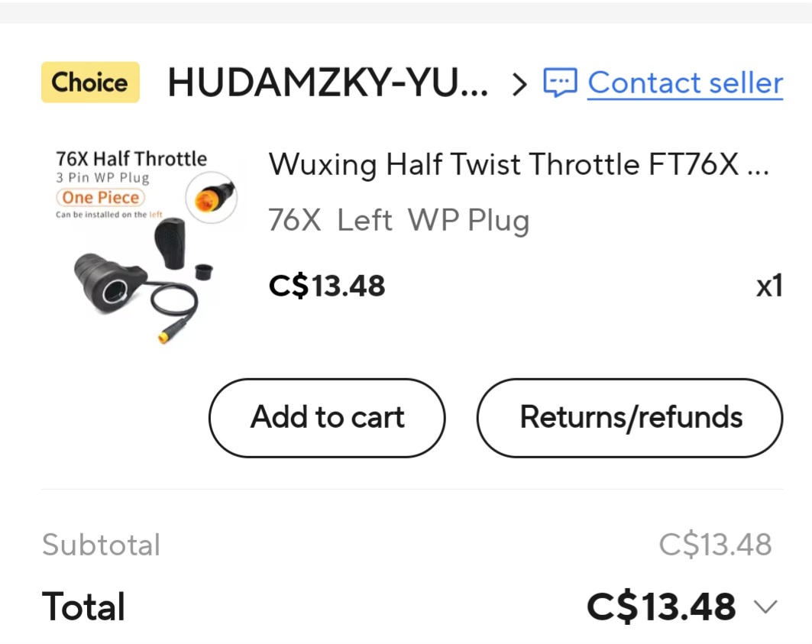Click the Total label
The height and width of the screenshot is (644, 812).
tap(83, 607)
